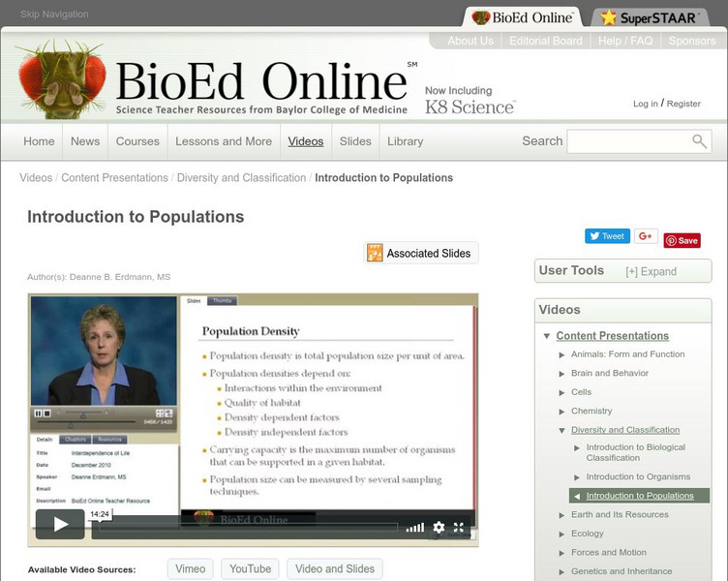
Task: Open the About Us page
Action: [470, 41]
